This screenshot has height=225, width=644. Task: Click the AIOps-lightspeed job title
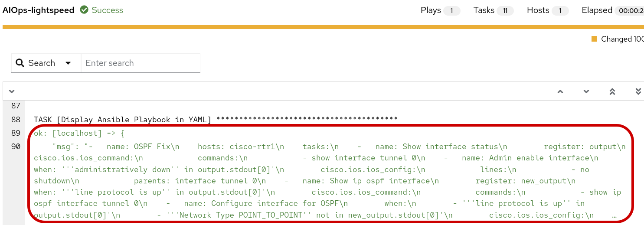tap(38, 10)
